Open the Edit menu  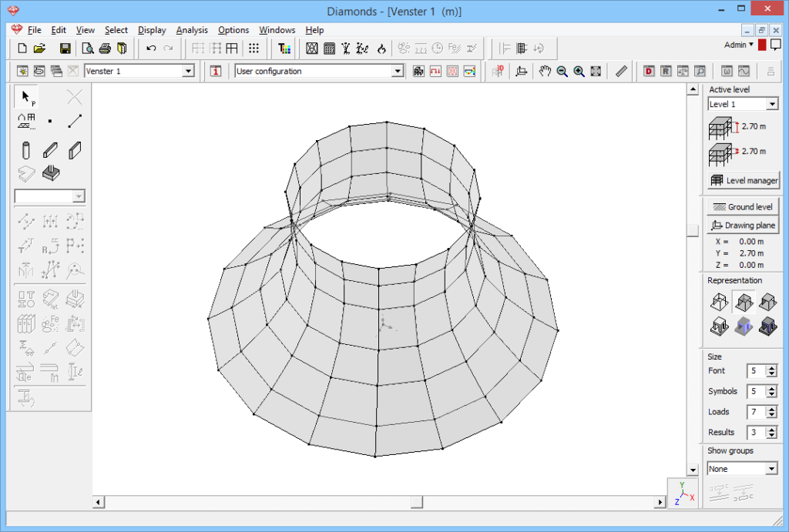[59, 30]
